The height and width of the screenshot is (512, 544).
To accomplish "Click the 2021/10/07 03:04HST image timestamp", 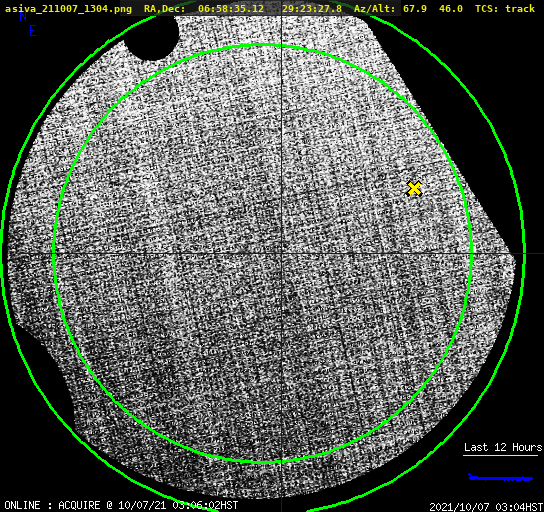I will pyautogui.click(x=486, y=507).
